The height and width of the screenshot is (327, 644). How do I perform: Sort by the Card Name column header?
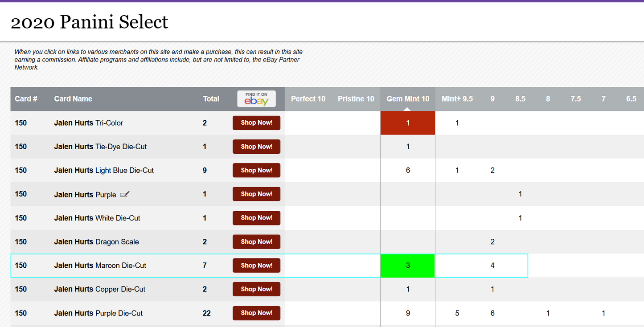[x=73, y=99]
